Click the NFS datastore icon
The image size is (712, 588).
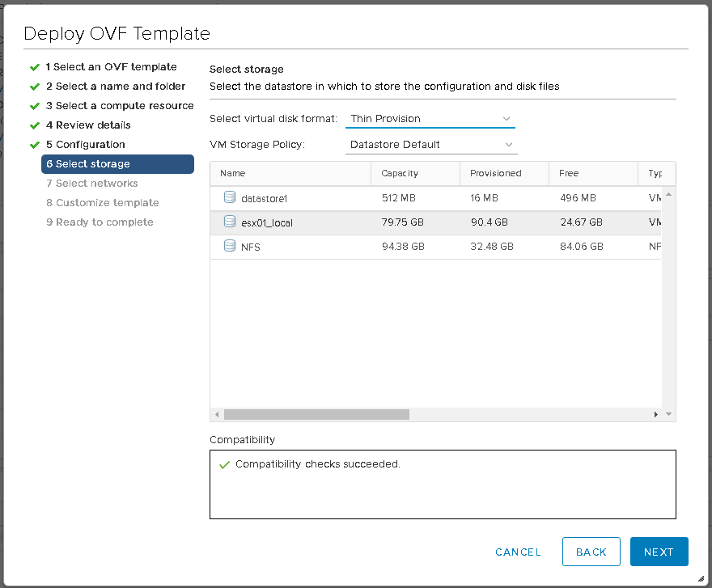coord(229,247)
